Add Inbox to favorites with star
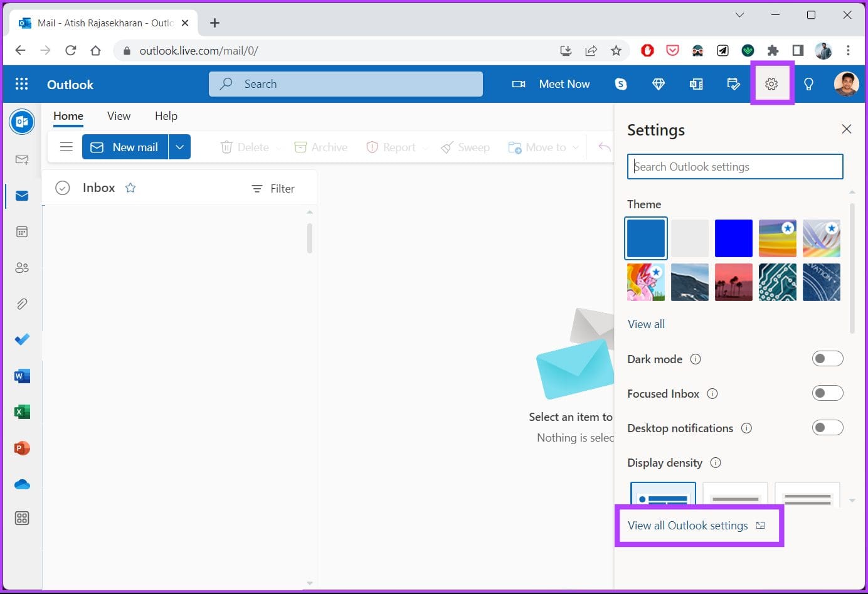Viewport: 868px width, 594px height. click(x=130, y=188)
